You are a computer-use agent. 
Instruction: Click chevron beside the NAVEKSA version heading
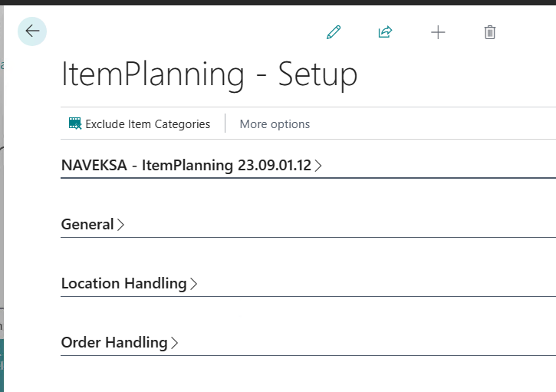[x=318, y=165]
